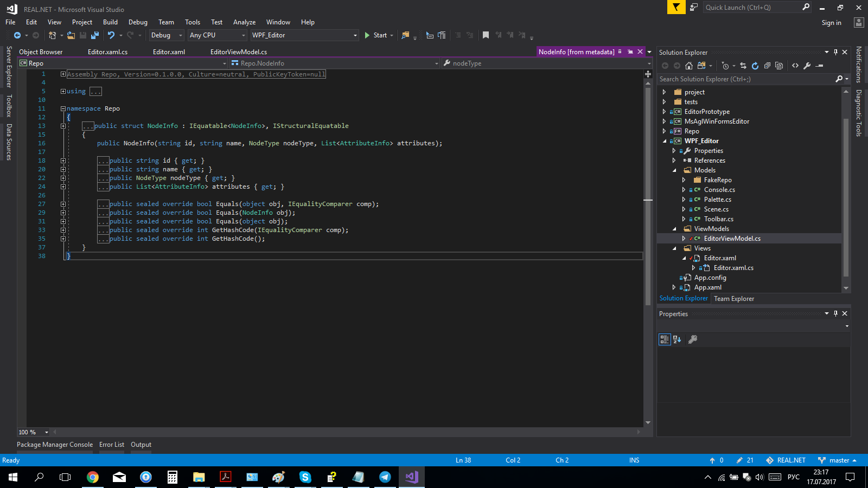Click the New Project toolbar icon
The image size is (868, 488).
click(53, 35)
